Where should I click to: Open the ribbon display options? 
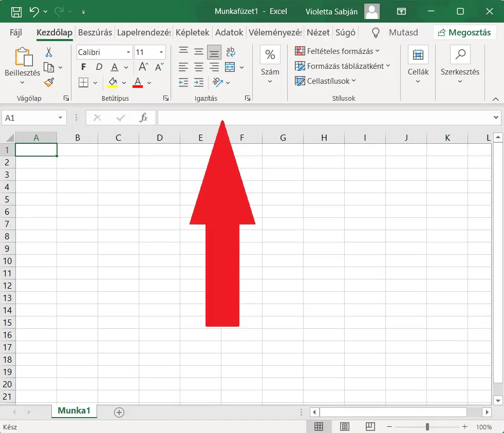coord(401,12)
